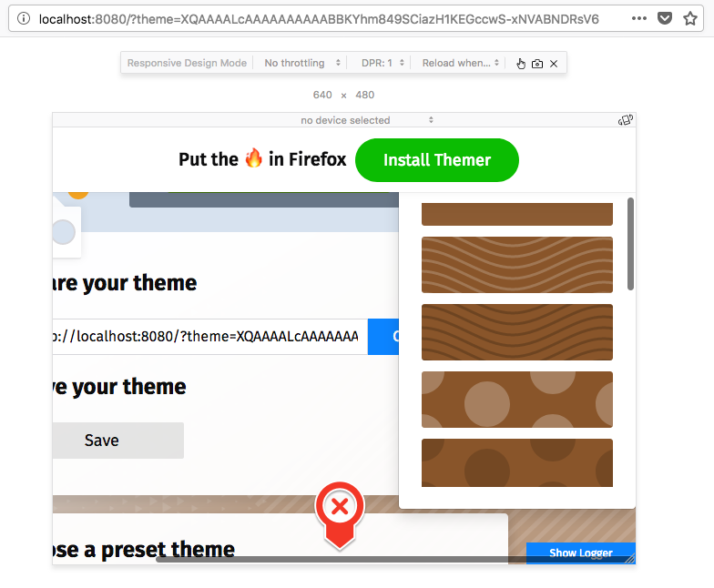Click the Responsive Design Mode label
The image size is (714, 588).
[187, 63]
